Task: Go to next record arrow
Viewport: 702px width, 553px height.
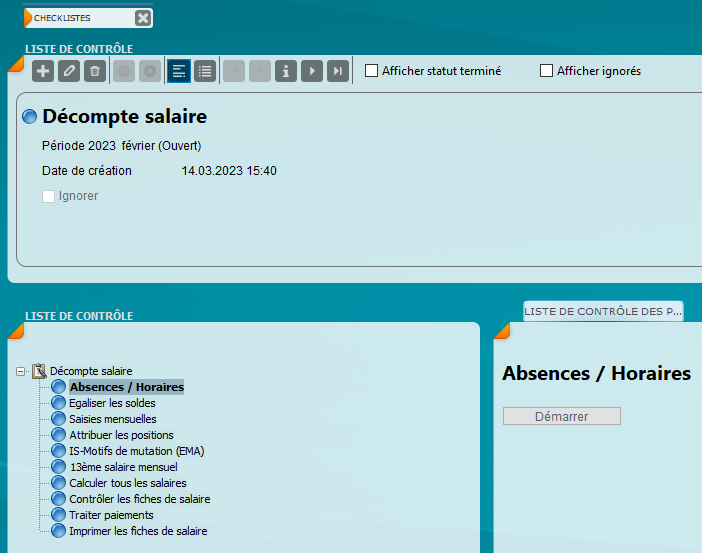Action: [x=312, y=71]
